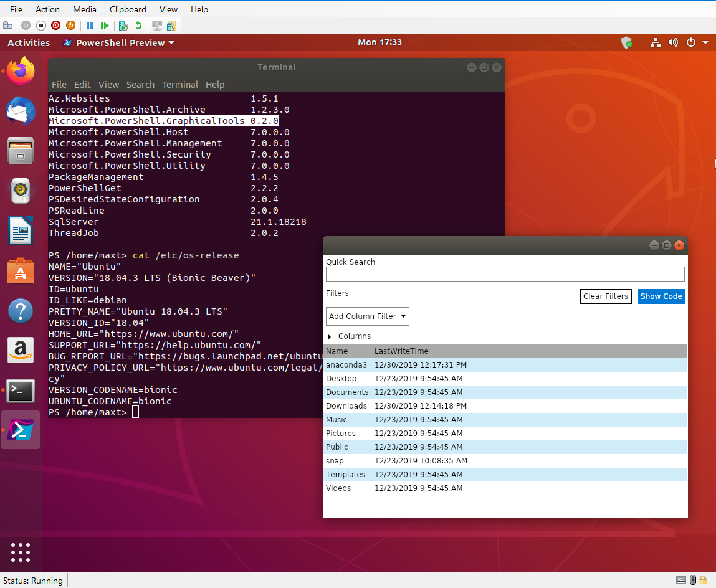
Task: Open the Amazon launcher in the dock
Action: click(21, 350)
